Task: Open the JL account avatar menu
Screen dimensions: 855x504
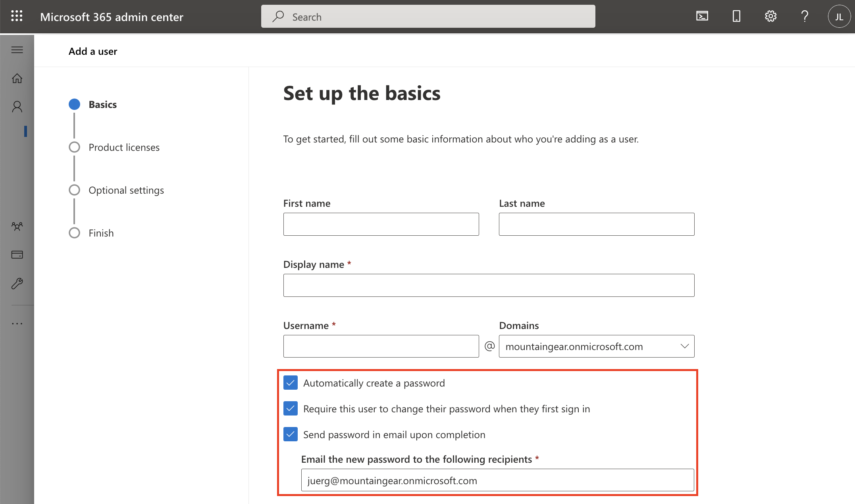Action: pos(839,17)
